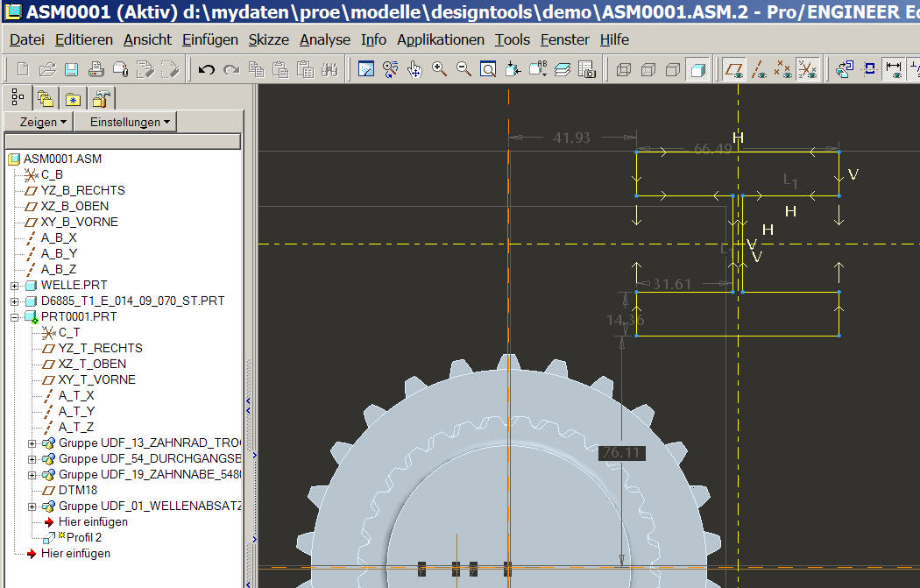Click the Paste Special icon
The width and height of the screenshot is (920, 588).
click(x=305, y=70)
